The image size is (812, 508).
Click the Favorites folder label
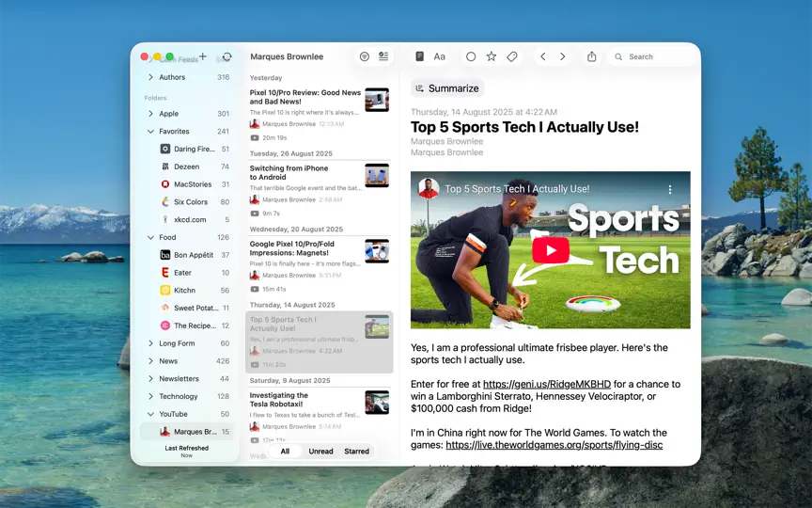coord(174,131)
